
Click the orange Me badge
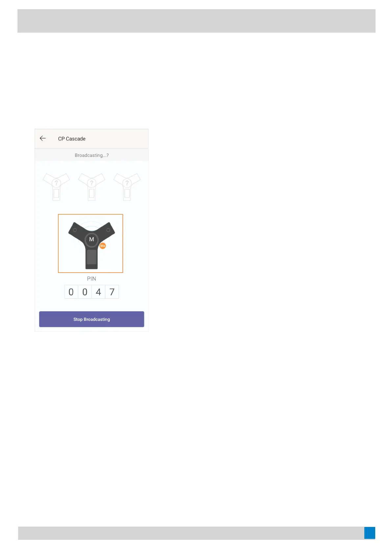tap(103, 246)
